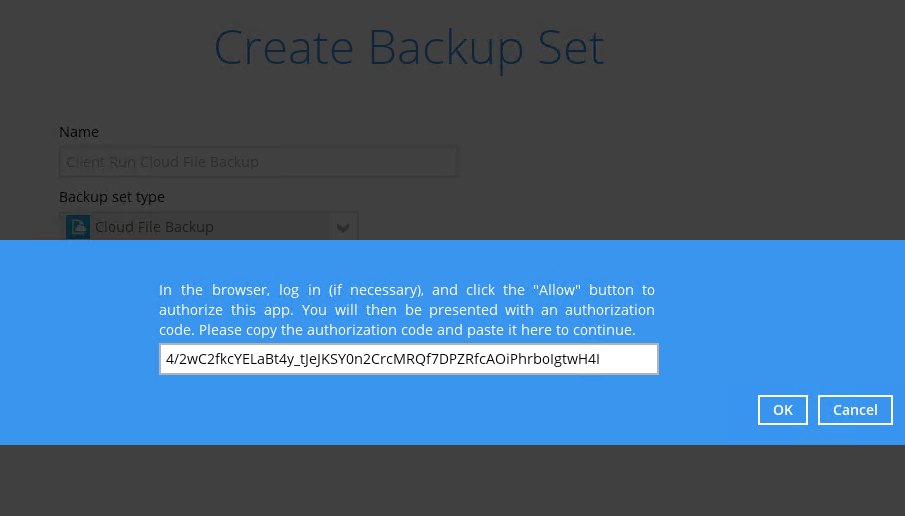Click "Client Run Cloud File Backup" name text
The height and width of the screenshot is (516, 905).
coord(163,162)
